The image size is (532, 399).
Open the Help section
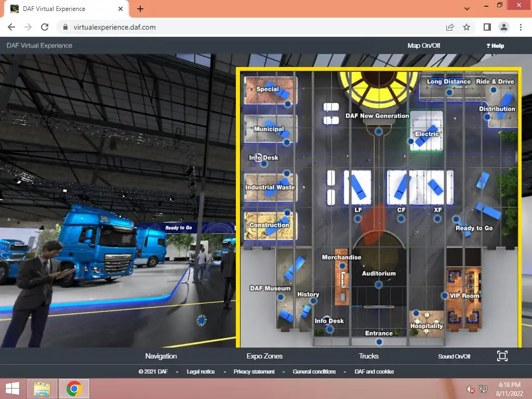pos(495,46)
